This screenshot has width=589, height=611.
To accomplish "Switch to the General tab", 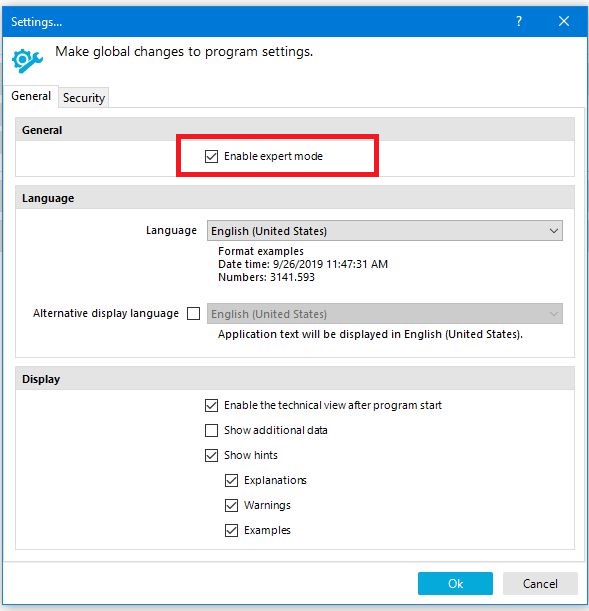I will [x=31, y=96].
